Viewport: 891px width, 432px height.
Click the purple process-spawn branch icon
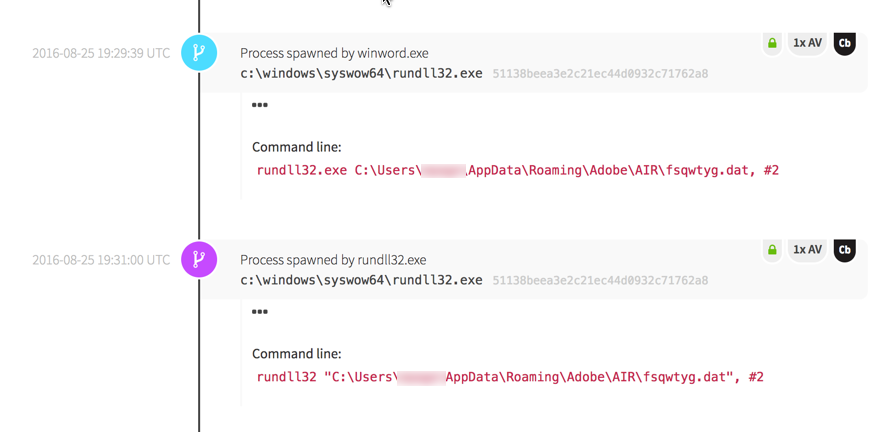(x=199, y=260)
